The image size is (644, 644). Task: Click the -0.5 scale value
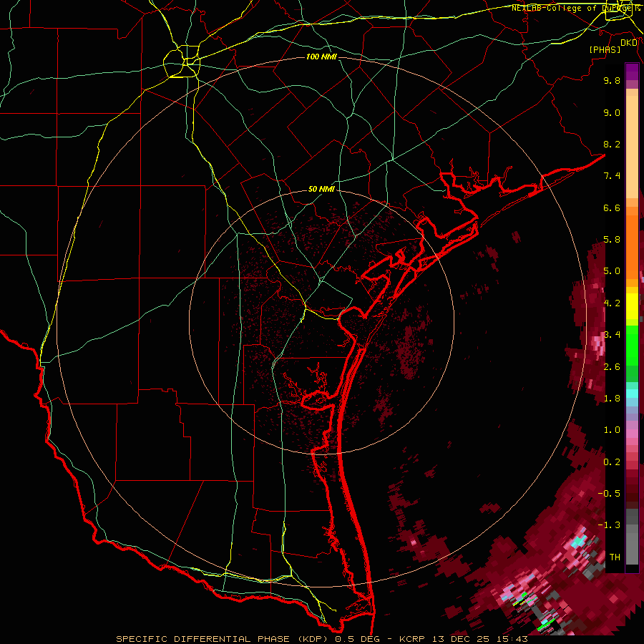[610, 494]
